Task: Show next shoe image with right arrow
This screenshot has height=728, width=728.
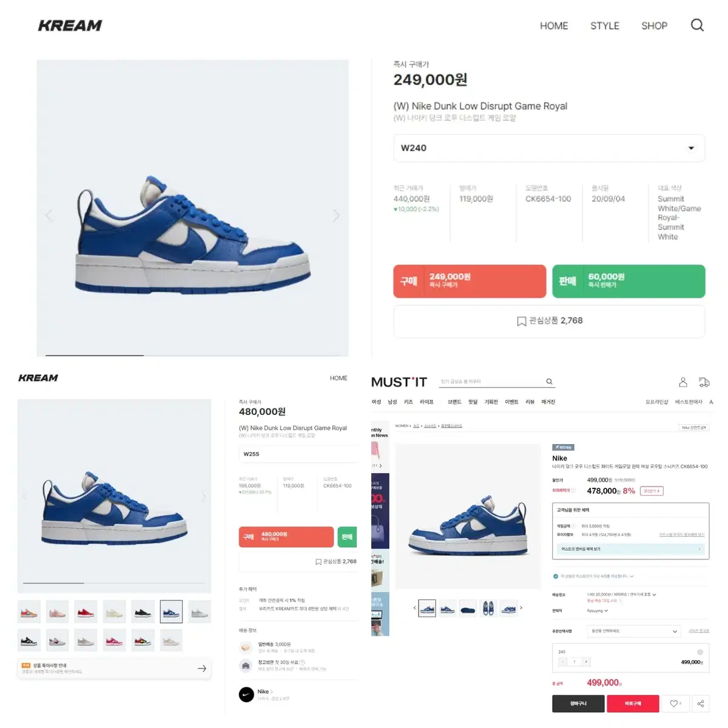Action: (336, 215)
